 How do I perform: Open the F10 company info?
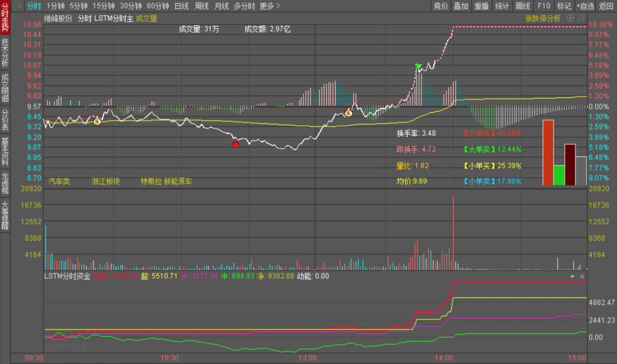(543, 6)
